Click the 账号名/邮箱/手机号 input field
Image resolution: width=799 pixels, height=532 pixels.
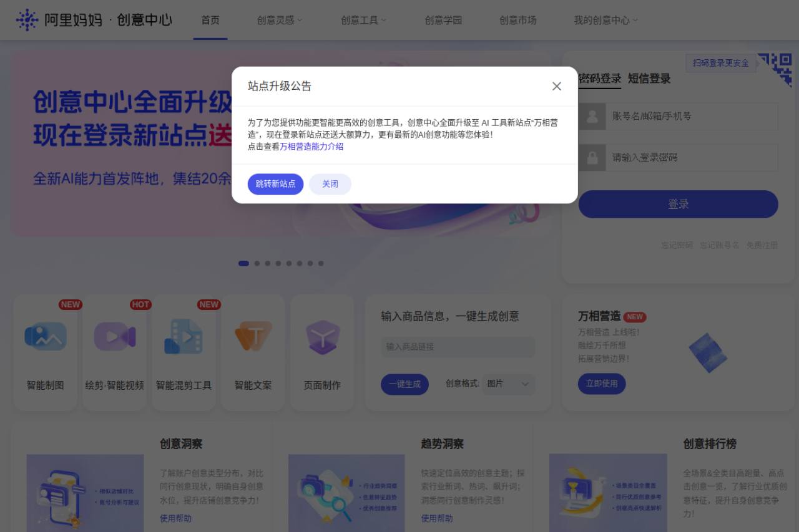[692, 116]
